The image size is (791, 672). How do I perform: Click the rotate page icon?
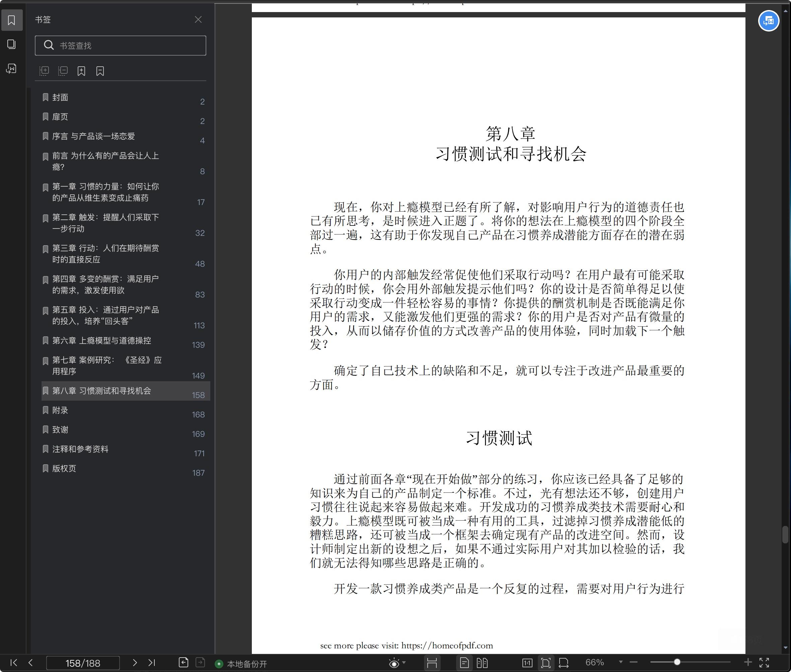(x=564, y=663)
